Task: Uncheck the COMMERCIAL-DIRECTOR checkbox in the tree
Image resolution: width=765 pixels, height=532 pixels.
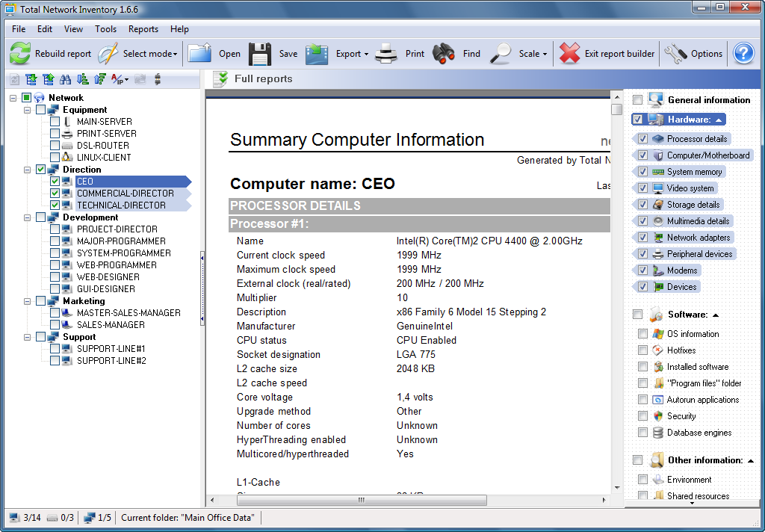Action: tap(55, 194)
